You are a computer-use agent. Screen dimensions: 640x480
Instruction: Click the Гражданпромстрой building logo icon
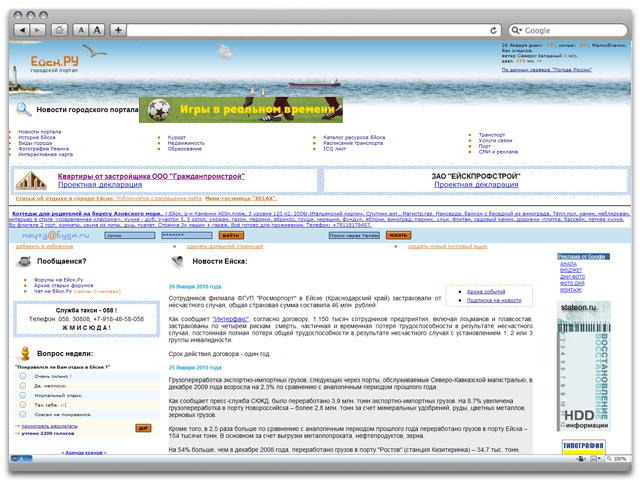coord(31,180)
